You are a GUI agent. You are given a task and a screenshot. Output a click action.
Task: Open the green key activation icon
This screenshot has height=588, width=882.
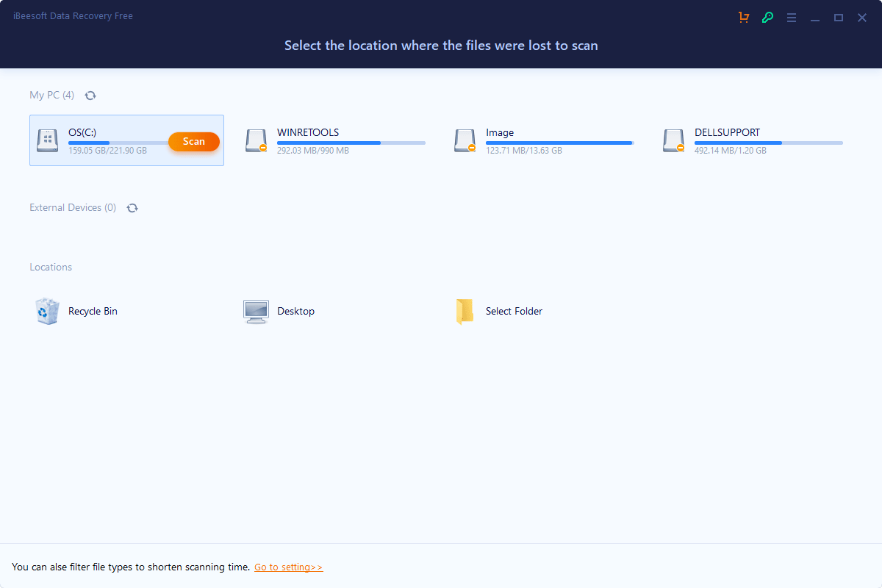(x=767, y=18)
